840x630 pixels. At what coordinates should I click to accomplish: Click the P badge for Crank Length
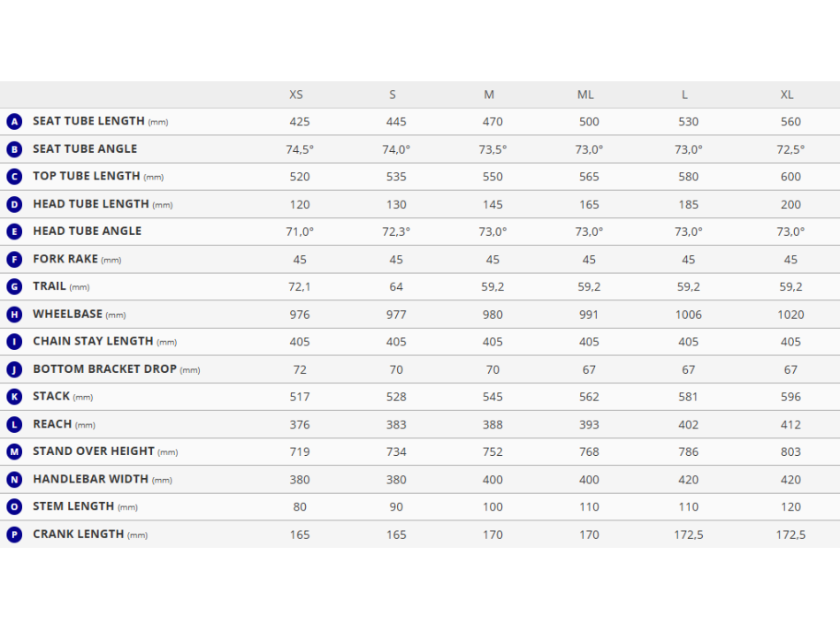click(x=14, y=535)
